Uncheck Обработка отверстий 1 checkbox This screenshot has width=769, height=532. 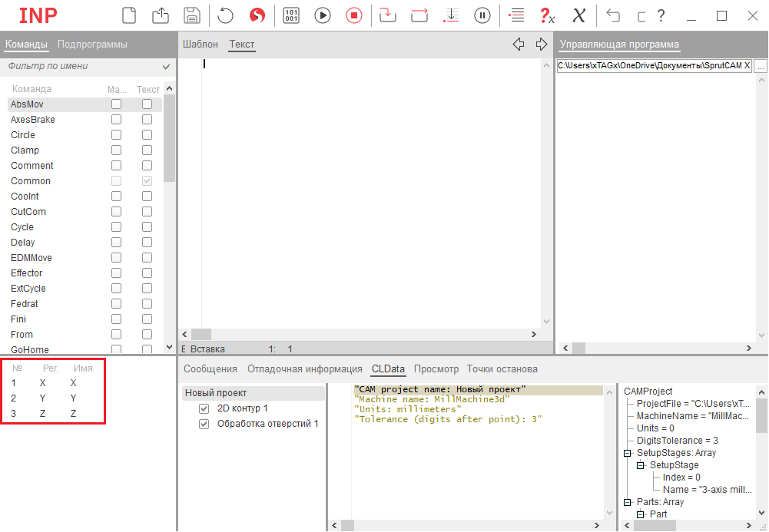pos(204,424)
